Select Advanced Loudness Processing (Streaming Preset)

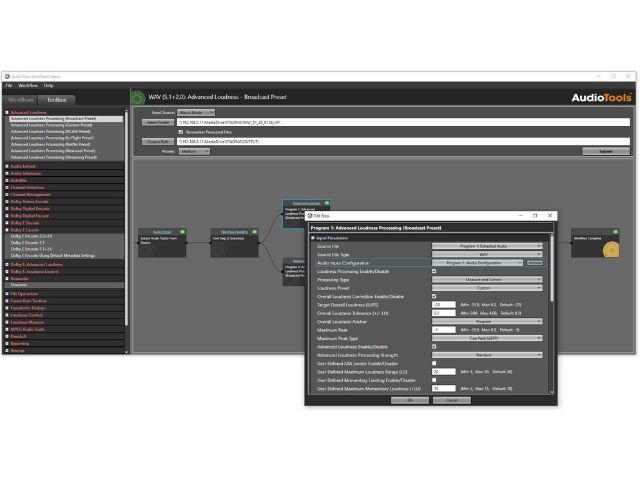(54, 157)
